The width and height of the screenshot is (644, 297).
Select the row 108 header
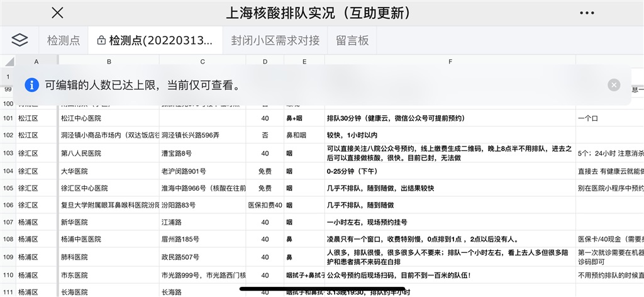point(8,239)
